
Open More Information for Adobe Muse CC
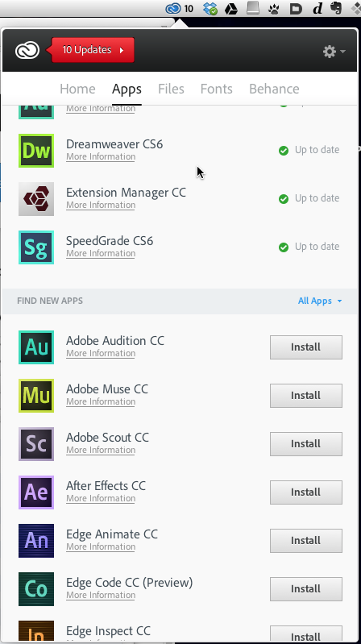(101, 401)
